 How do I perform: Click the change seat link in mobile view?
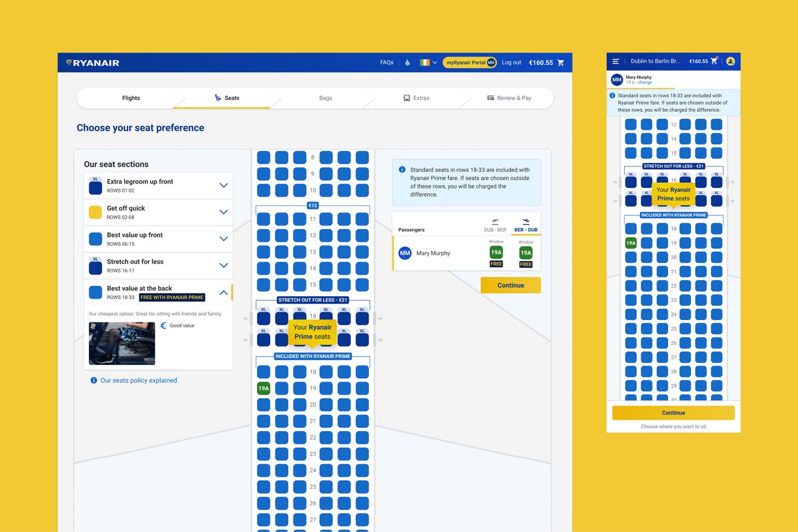pyautogui.click(x=645, y=83)
